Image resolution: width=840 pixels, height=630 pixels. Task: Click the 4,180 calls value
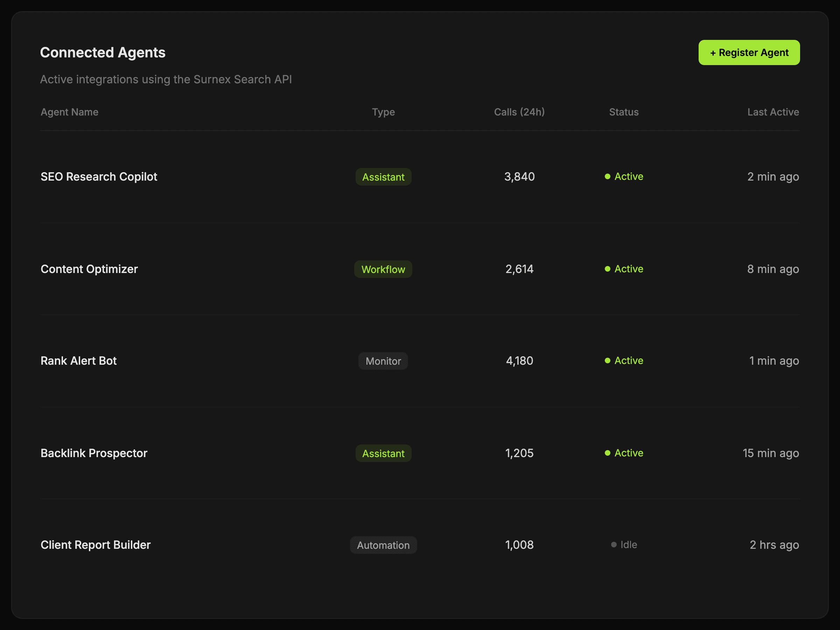point(519,361)
